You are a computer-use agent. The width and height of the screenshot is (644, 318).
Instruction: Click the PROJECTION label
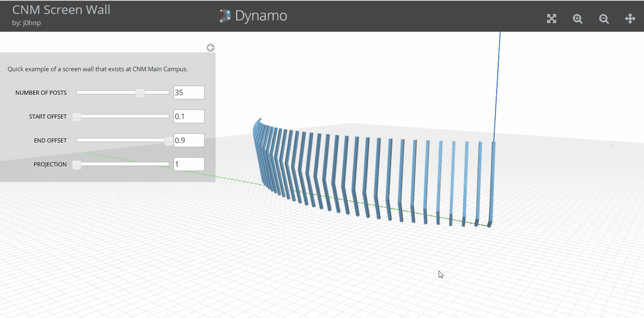click(50, 164)
